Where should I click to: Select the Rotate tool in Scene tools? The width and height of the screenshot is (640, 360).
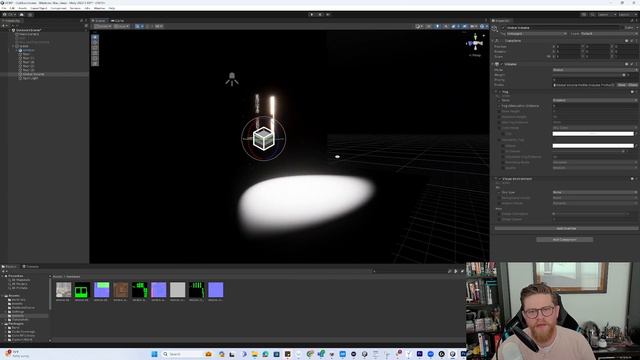point(95,47)
